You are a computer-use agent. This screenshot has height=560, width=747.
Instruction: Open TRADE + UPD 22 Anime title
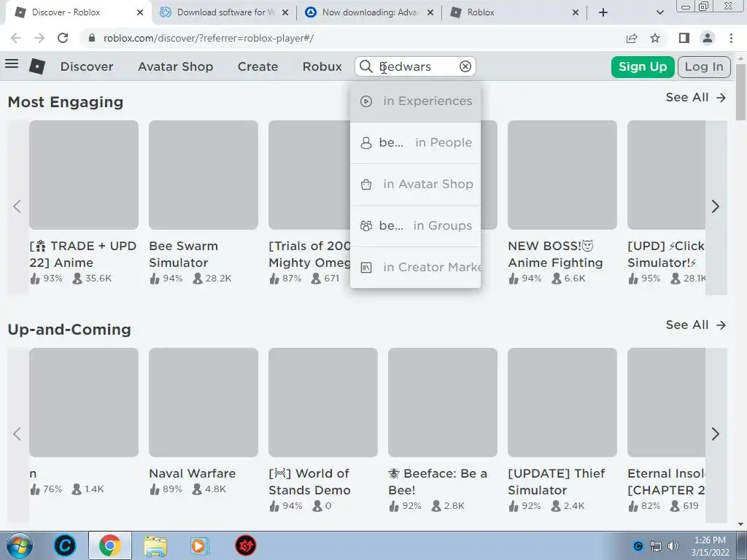(x=83, y=254)
